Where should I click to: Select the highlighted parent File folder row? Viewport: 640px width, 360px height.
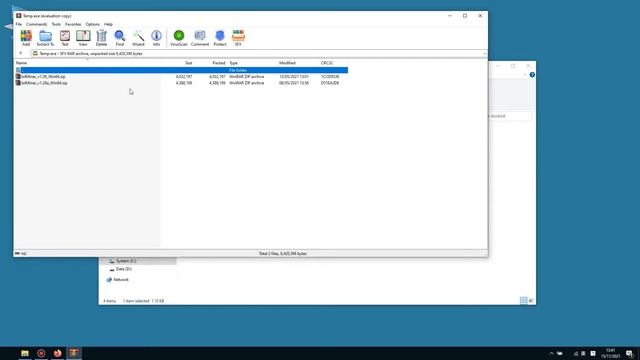181,70
